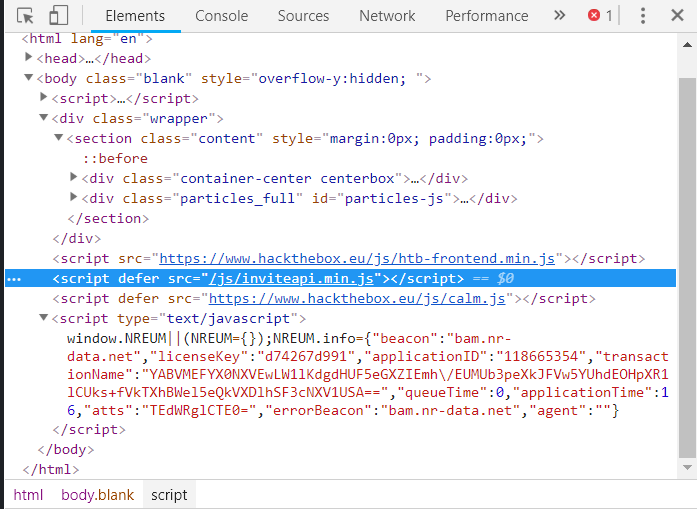Collapse the div class wrapper node
This screenshot has width=697, height=509.
(44, 117)
